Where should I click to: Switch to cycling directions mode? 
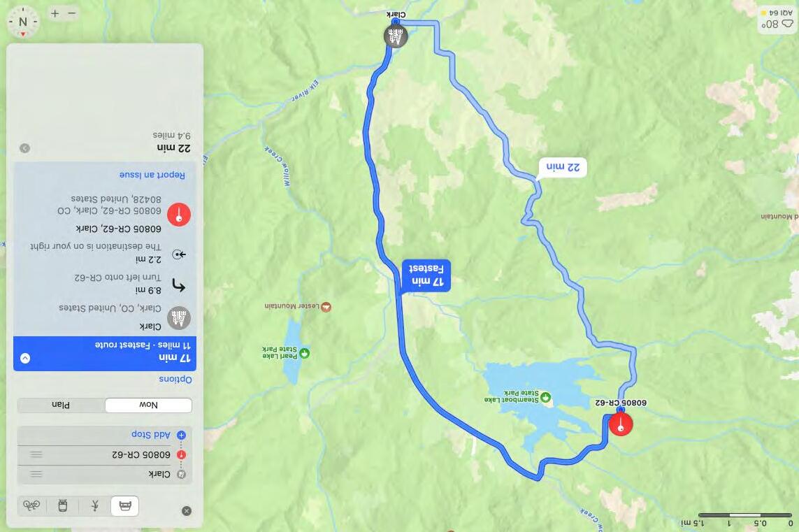coord(31,505)
